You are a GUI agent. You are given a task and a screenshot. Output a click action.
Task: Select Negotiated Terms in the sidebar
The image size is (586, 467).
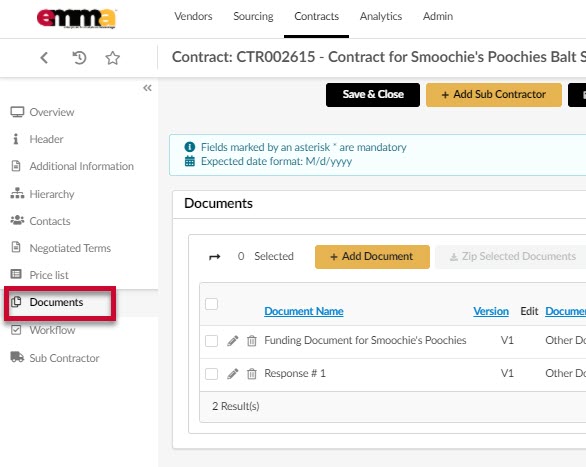(x=70, y=248)
